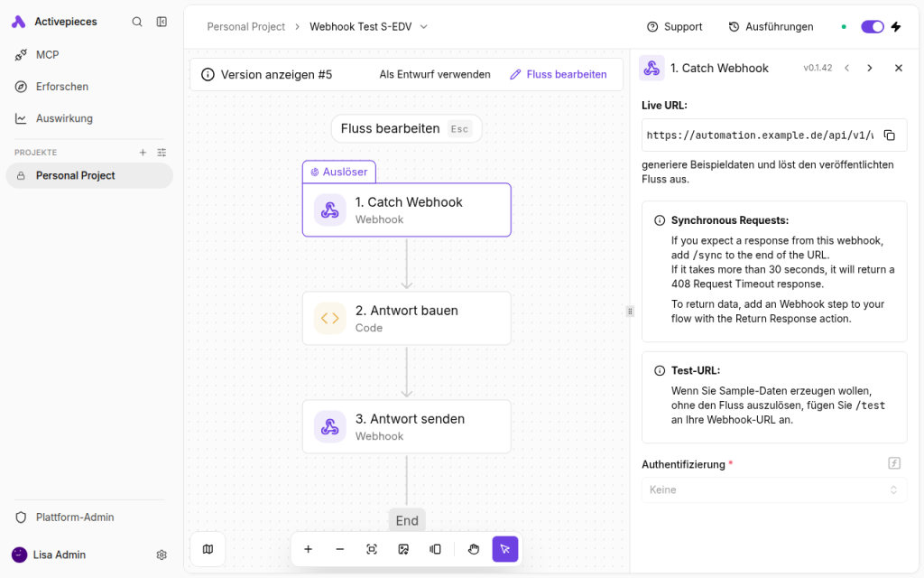Open project filter settings icon
The width and height of the screenshot is (924, 578).
coord(162,152)
